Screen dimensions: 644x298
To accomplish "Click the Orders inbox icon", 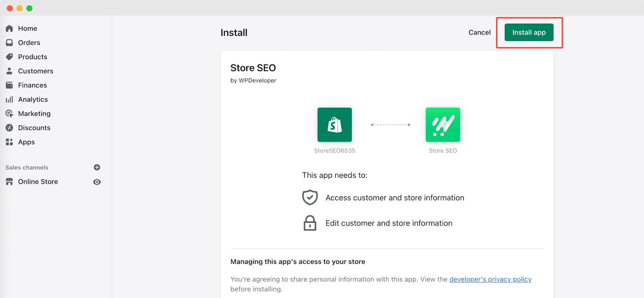I will [9, 43].
